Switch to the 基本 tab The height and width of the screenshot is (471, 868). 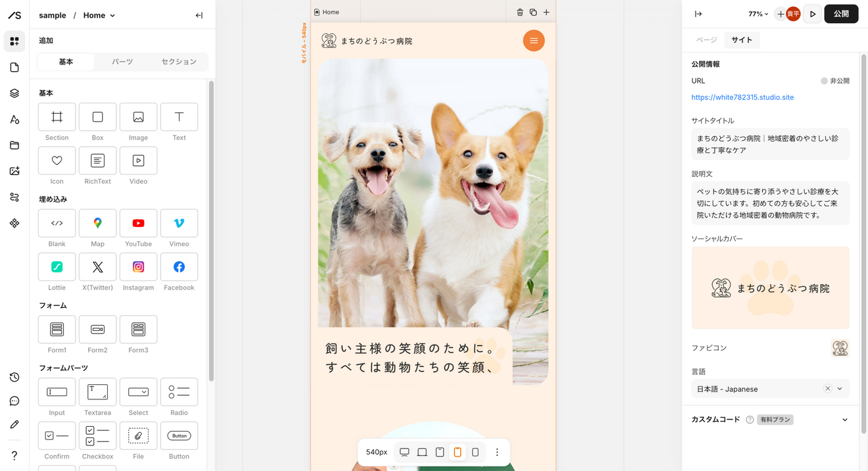pyautogui.click(x=66, y=62)
